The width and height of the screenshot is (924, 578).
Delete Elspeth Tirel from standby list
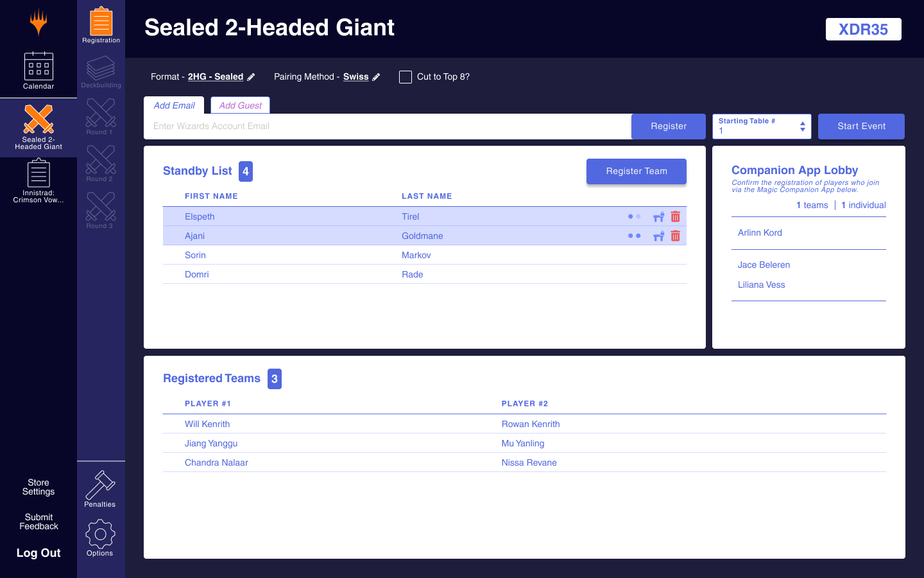(676, 217)
